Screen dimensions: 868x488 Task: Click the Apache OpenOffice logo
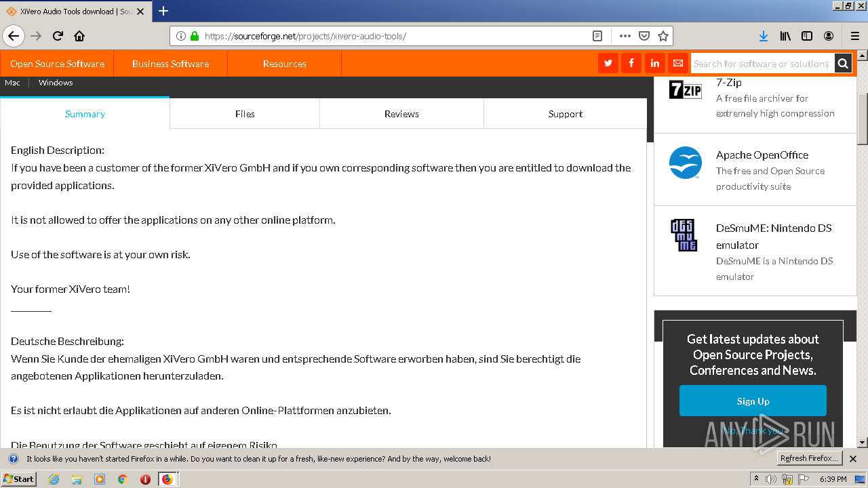click(686, 163)
